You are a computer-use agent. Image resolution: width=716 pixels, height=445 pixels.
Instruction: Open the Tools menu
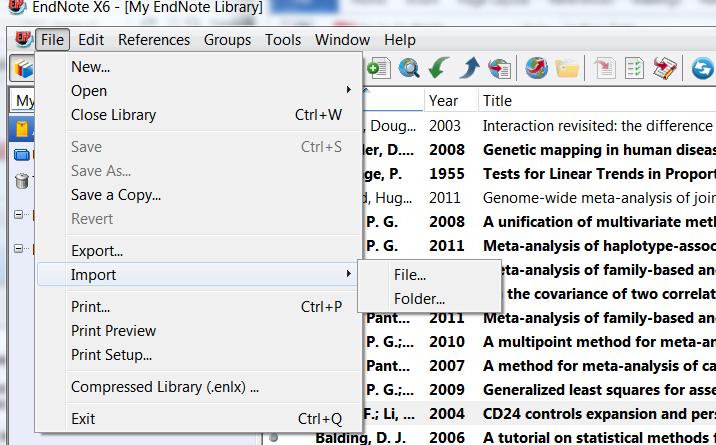[283, 40]
